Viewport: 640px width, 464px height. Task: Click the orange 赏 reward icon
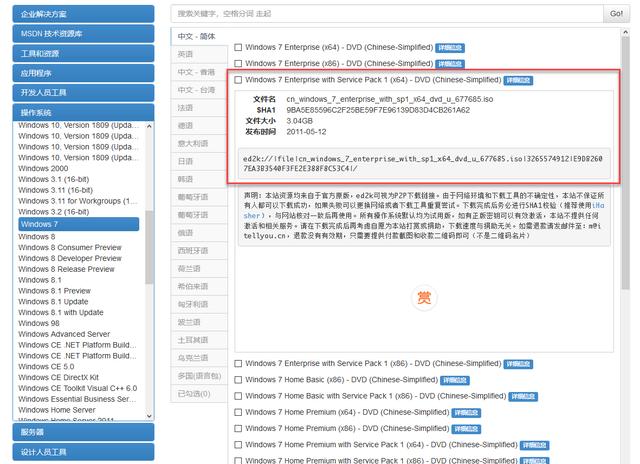tap(424, 298)
